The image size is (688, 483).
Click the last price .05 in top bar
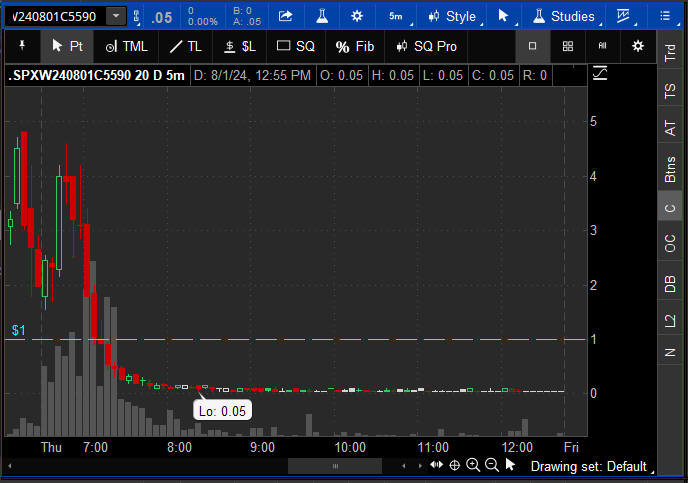tap(162, 18)
